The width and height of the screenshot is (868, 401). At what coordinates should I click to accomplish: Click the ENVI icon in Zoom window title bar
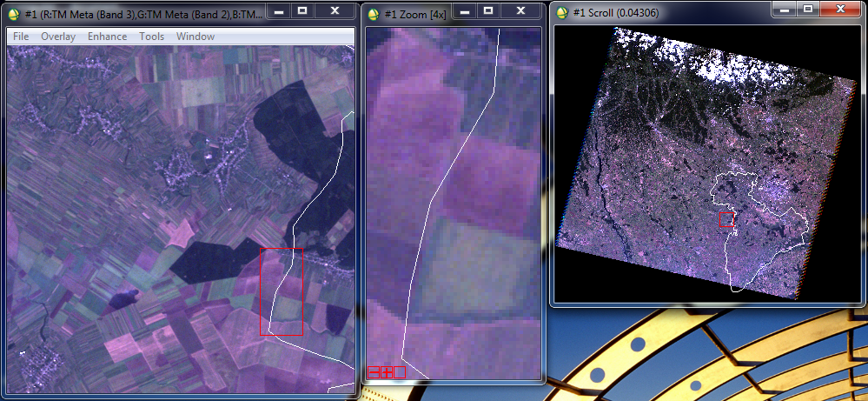tap(374, 15)
